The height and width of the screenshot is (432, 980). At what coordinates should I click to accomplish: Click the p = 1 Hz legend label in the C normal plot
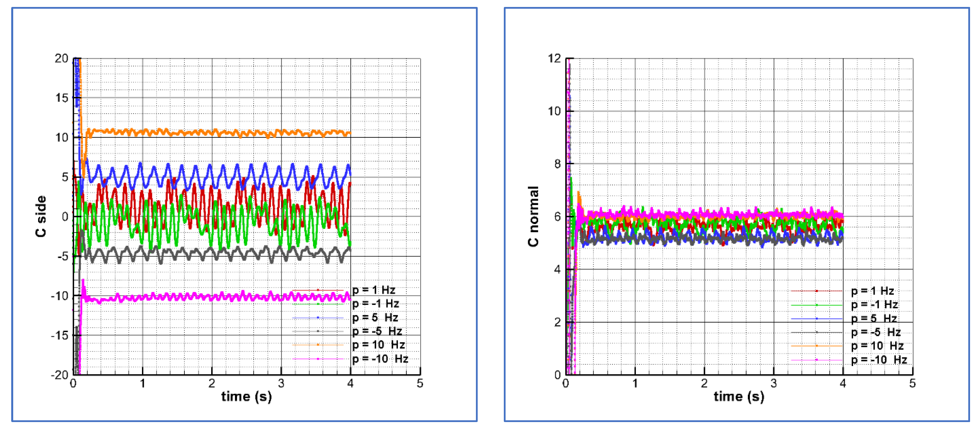tap(872, 291)
